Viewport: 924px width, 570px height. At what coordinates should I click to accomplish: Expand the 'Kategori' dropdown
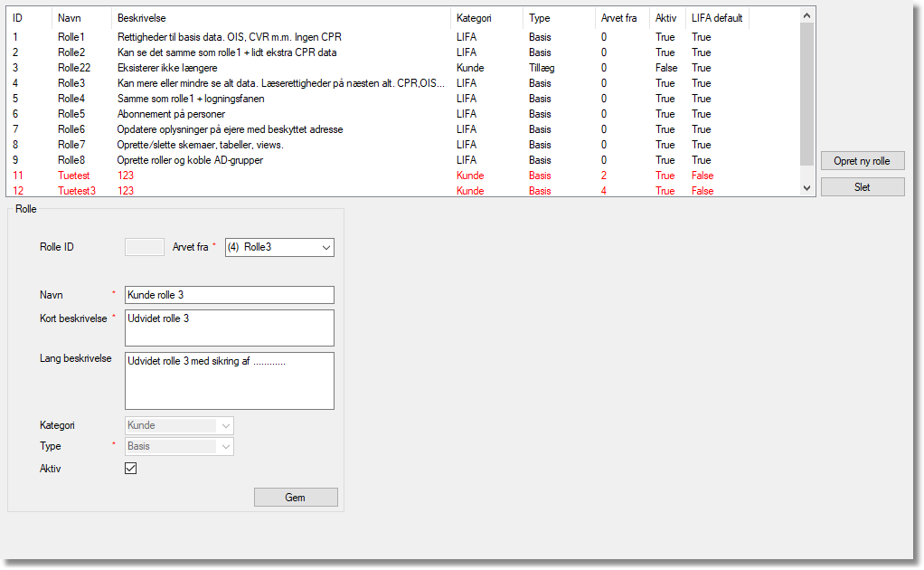tap(179, 425)
